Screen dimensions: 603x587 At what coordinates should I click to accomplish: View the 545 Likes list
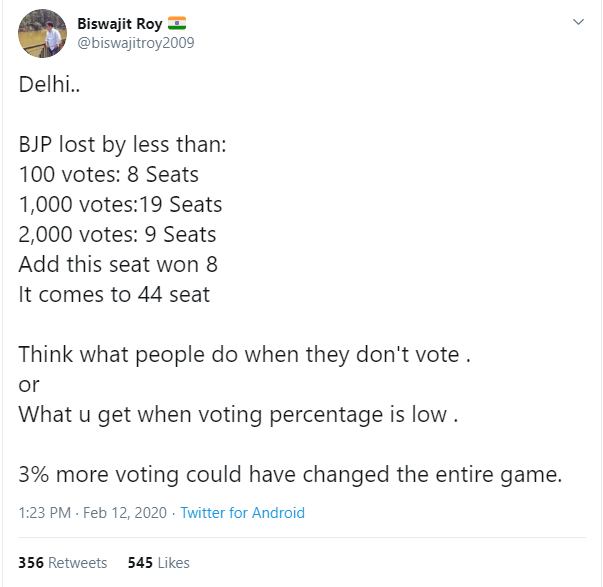point(159,563)
